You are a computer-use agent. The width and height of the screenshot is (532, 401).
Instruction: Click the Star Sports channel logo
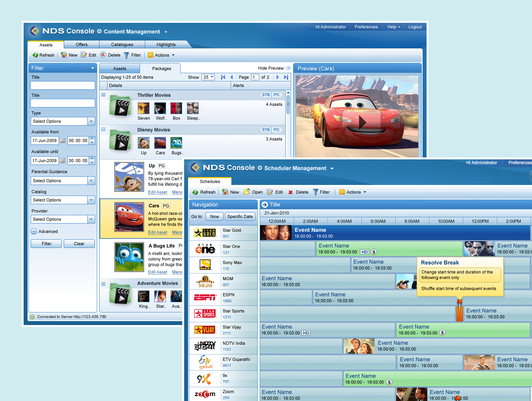click(x=205, y=314)
